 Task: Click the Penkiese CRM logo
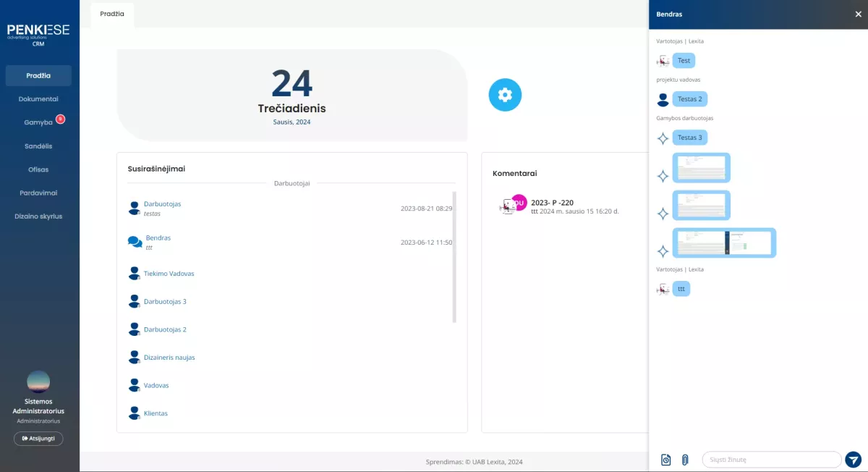point(38,33)
